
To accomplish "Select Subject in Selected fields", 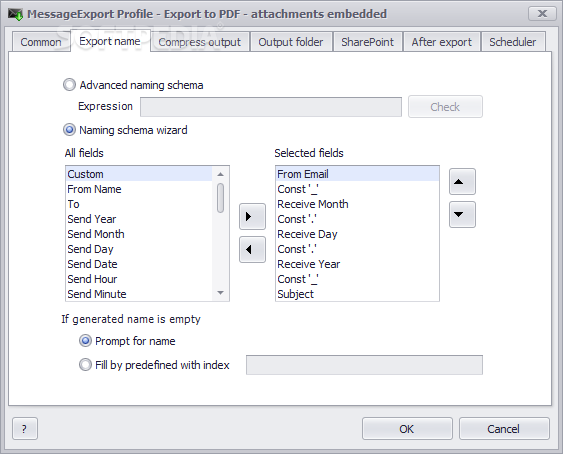I will (x=357, y=294).
